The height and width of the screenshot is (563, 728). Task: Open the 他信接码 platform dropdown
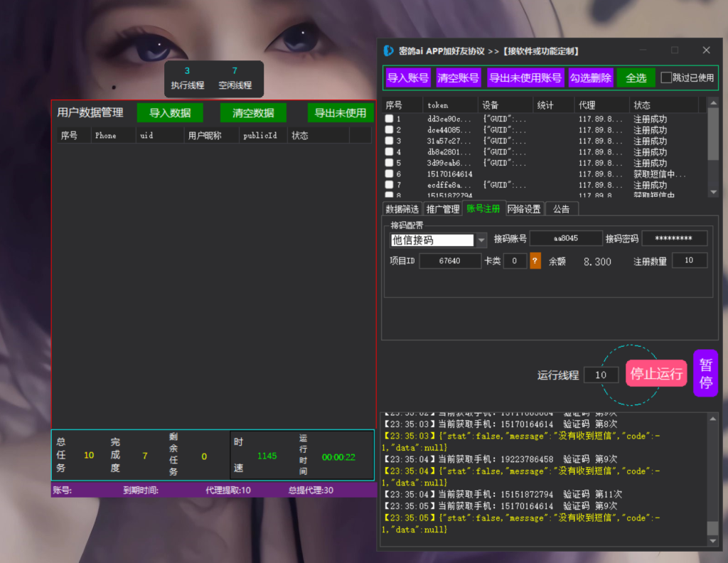[x=481, y=240]
